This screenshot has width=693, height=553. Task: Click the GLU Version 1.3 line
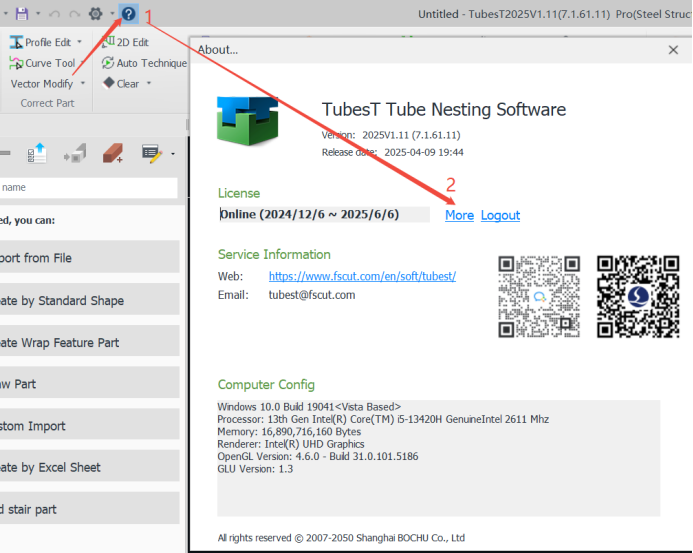pos(255,469)
